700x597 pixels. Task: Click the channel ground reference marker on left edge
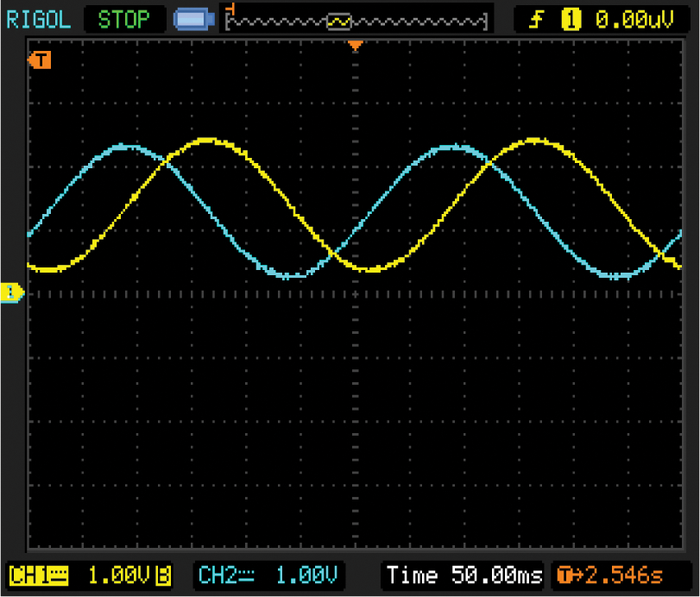pos(12,293)
